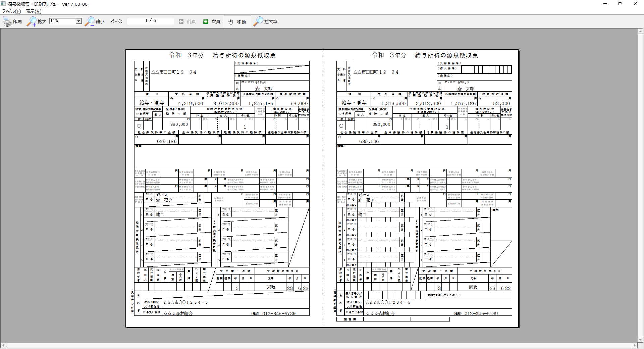Click the 縮小 zoom out label
The width and height of the screenshot is (644, 349).
pos(100,21)
